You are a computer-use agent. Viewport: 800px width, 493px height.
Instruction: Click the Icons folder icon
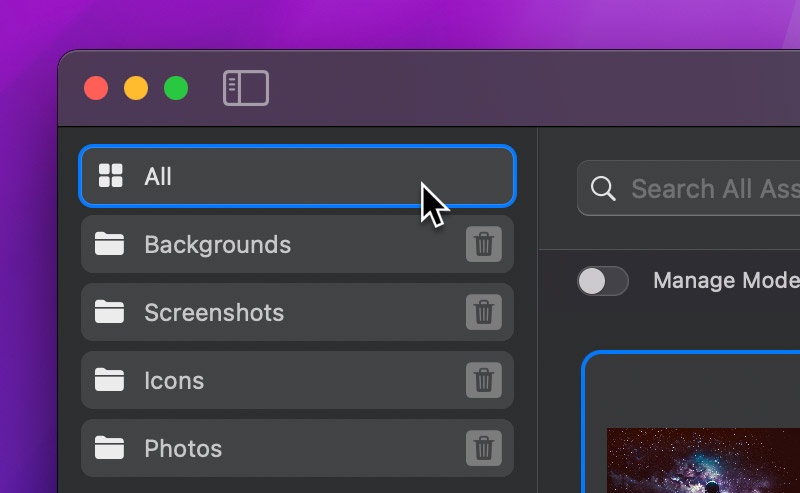tap(109, 380)
